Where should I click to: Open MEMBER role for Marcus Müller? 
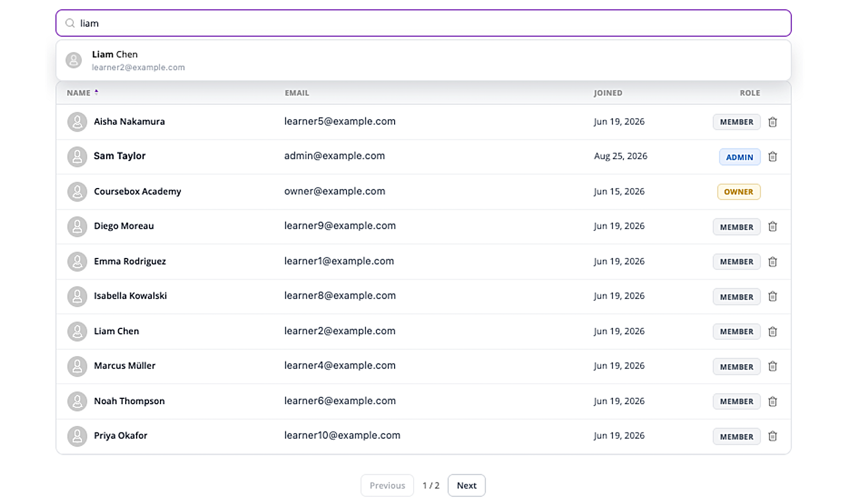(x=737, y=367)
